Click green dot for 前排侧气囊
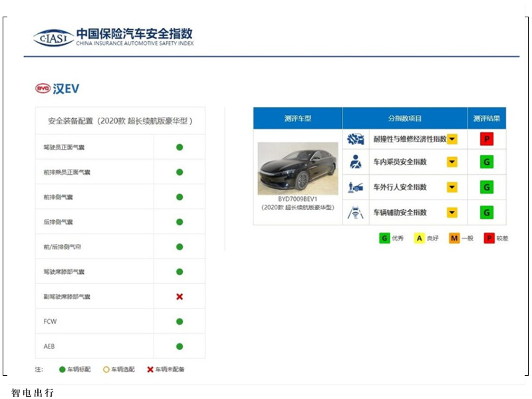Image resolution: width=532 pixels, height=399 pixels. (180, 197)
